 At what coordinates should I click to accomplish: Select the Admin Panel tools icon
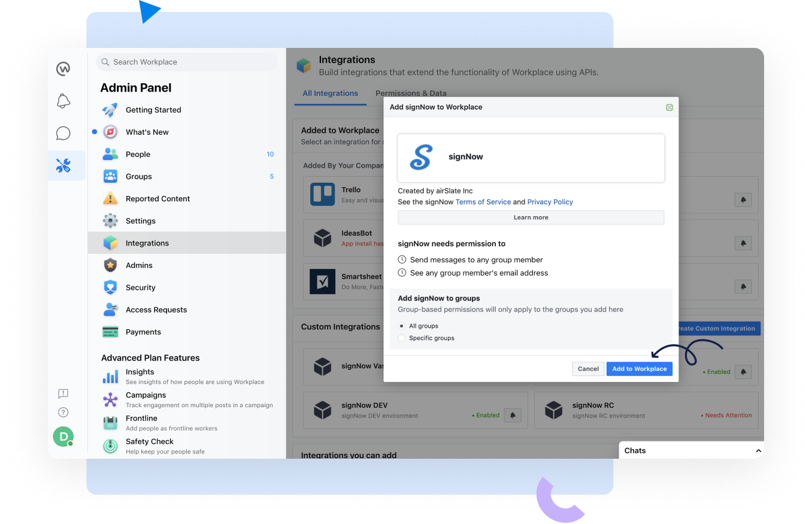tap(63, 165)
